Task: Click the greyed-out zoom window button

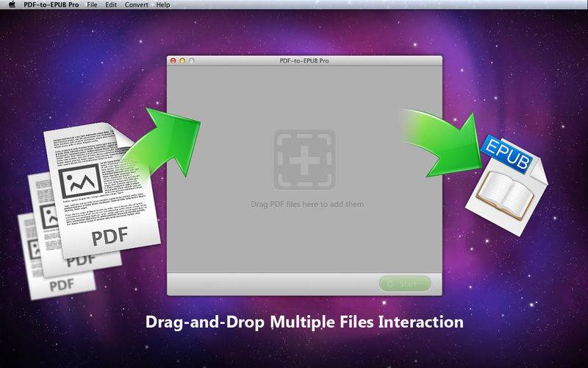Action: point(192,60)
